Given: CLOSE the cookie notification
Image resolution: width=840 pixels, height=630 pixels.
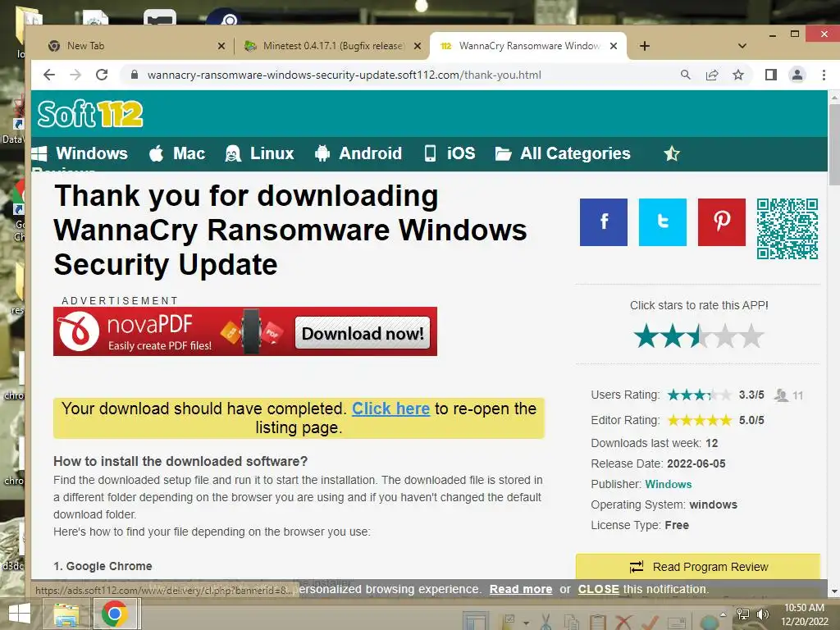Looking at the screenshot, I should click(x=598, y=589).
